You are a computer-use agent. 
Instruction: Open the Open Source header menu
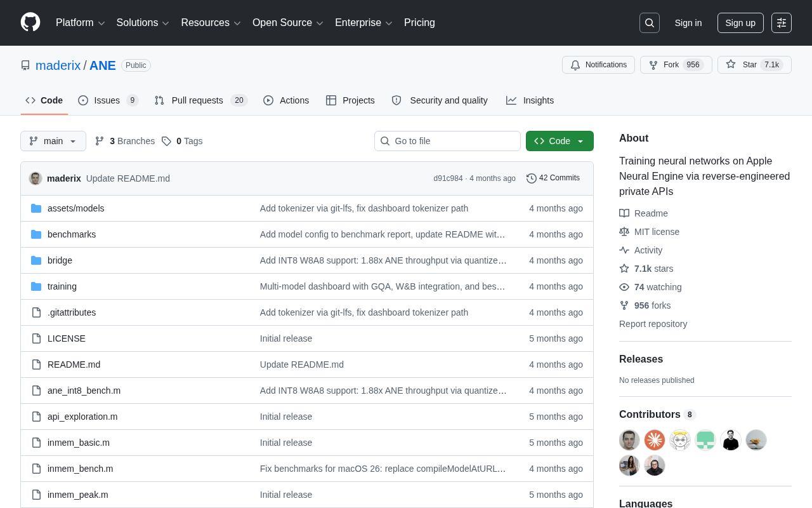(288, 23)
